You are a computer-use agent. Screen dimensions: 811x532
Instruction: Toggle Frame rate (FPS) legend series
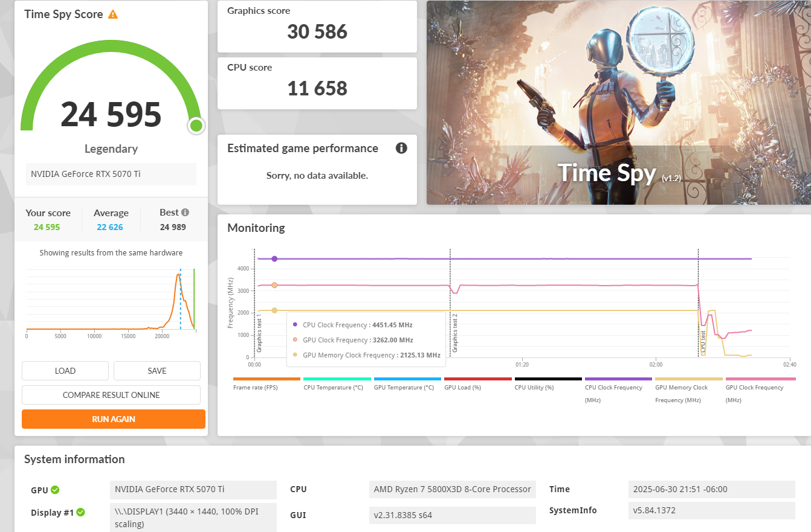[x=267, y=383]
